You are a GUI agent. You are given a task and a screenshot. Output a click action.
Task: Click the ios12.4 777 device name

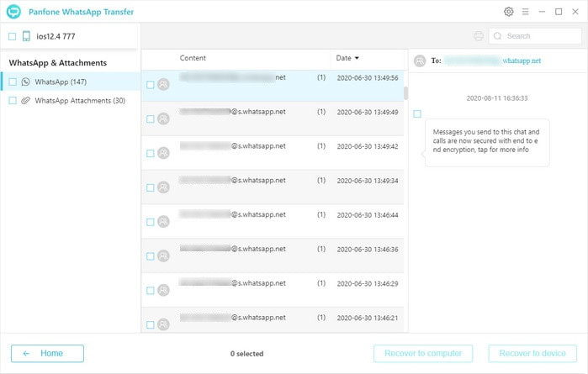pos(56,36)
